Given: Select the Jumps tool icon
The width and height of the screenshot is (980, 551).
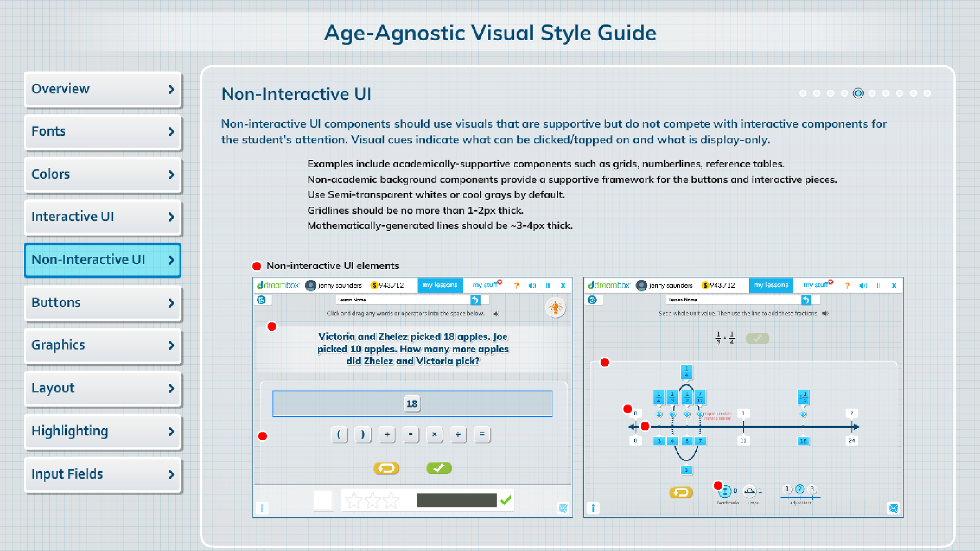Looking at the screenshot, I should 750,491.
